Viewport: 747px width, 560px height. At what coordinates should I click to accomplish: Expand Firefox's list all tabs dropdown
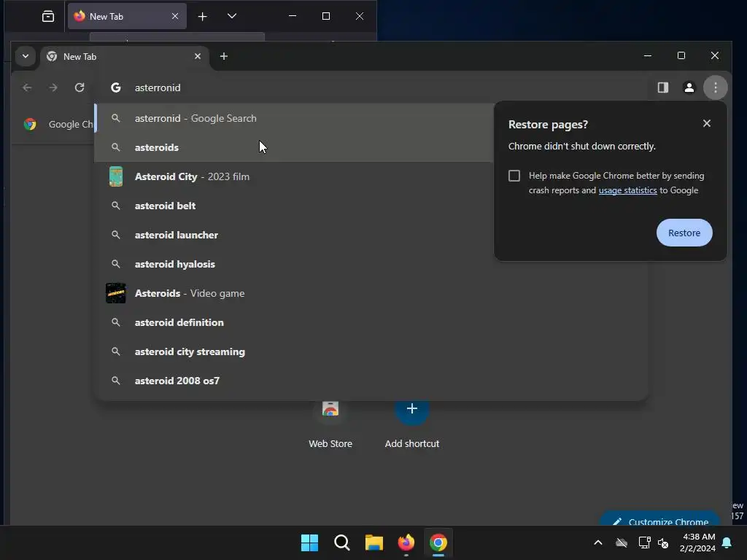click(232, 16)
